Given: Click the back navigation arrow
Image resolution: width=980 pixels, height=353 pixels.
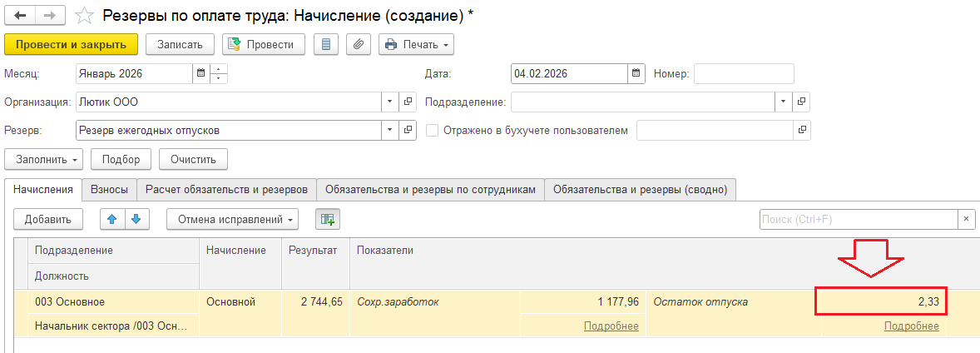Looking at the screenshot, I should [20, 15].
